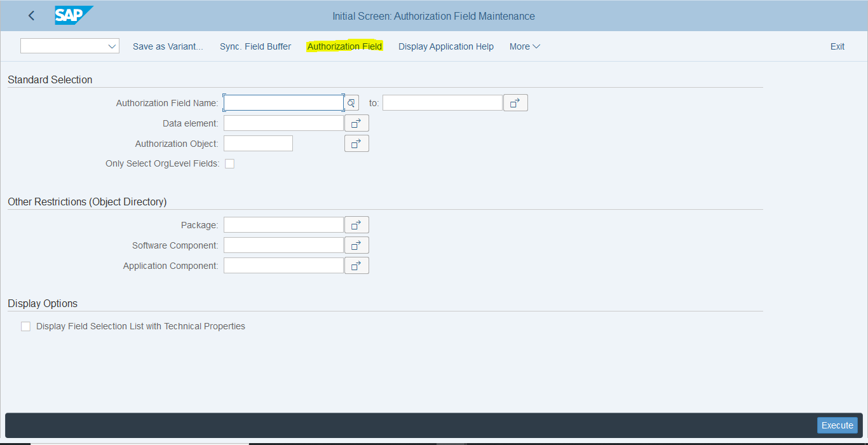Click the SAP logo
The width and height of the screenshot is (868, 445).
click(72, 15)
